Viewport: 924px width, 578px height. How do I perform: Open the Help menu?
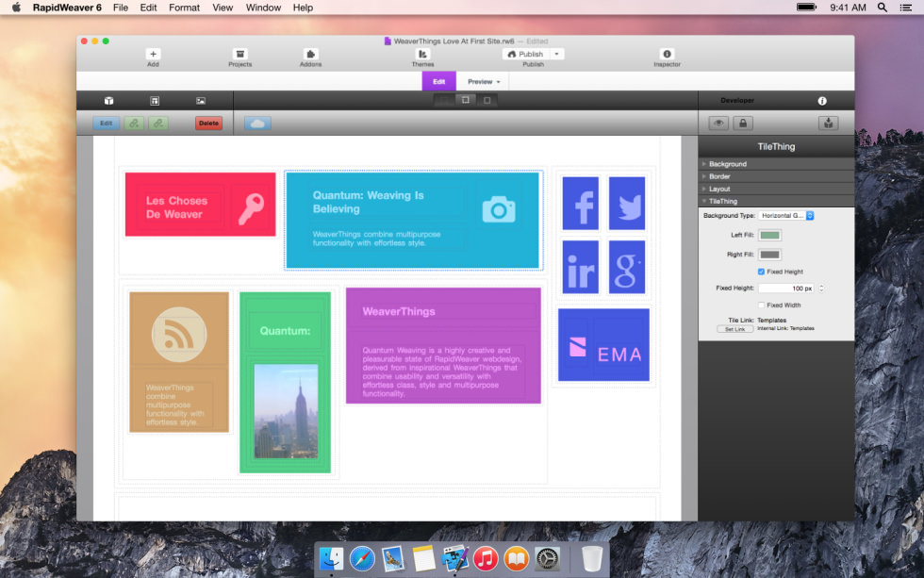[x=303, y=8]
